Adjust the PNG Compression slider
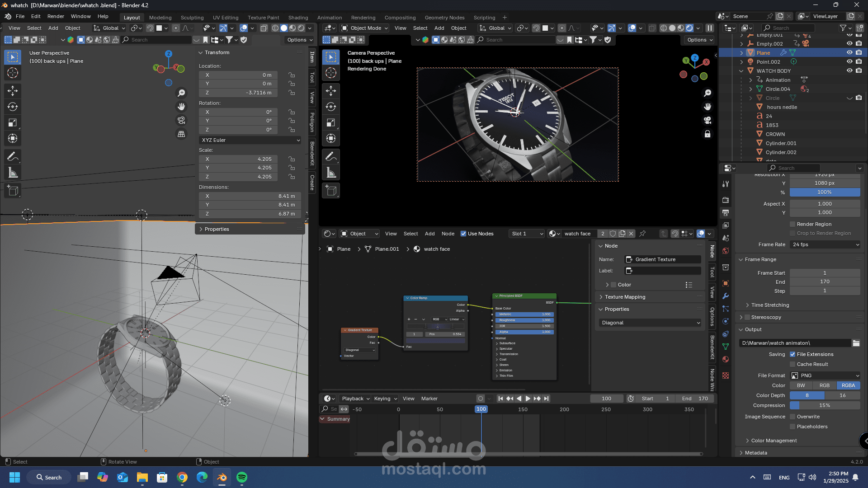Viewport: 868px width, 488px height. [825, 405]
